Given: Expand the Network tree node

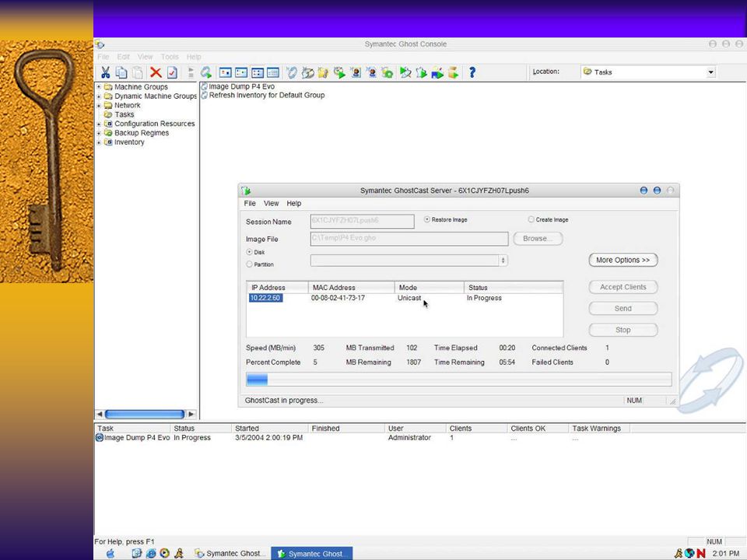Looking at the screenshot, I should point(99,105).
